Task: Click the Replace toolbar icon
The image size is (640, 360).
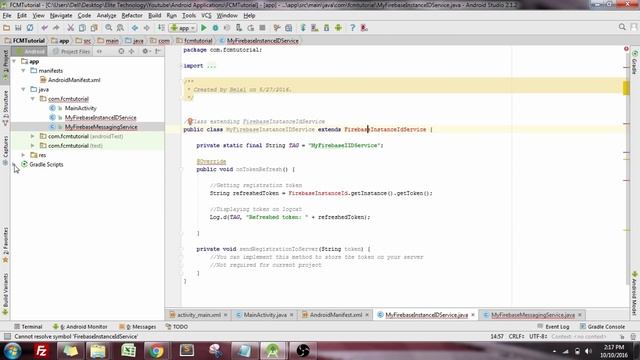Action: click(x=120, y=28)
